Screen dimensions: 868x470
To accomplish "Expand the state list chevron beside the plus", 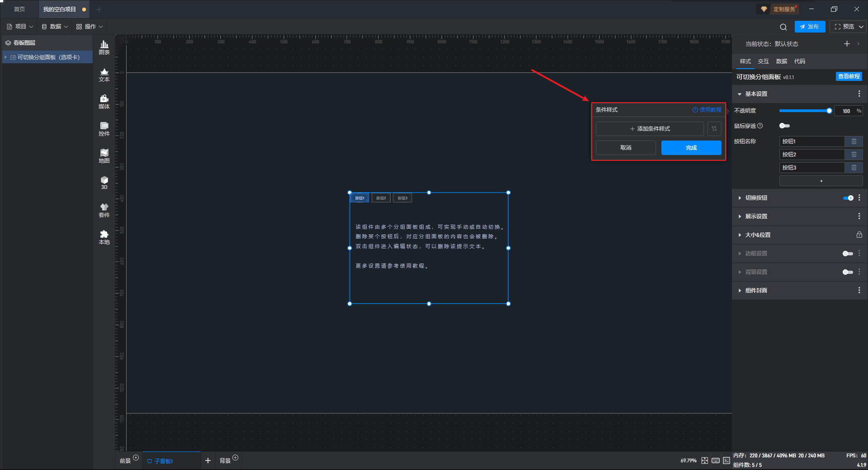I will click(x=858, y=44).
